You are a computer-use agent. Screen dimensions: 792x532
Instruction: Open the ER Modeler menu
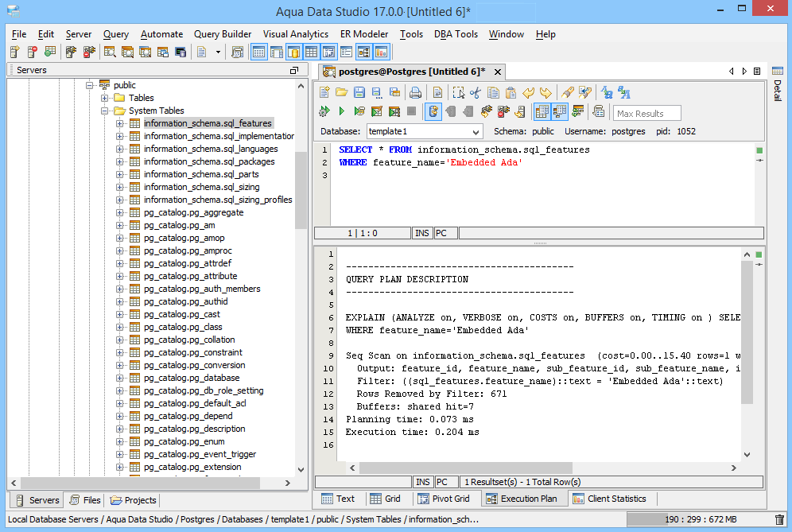(364, 34)
